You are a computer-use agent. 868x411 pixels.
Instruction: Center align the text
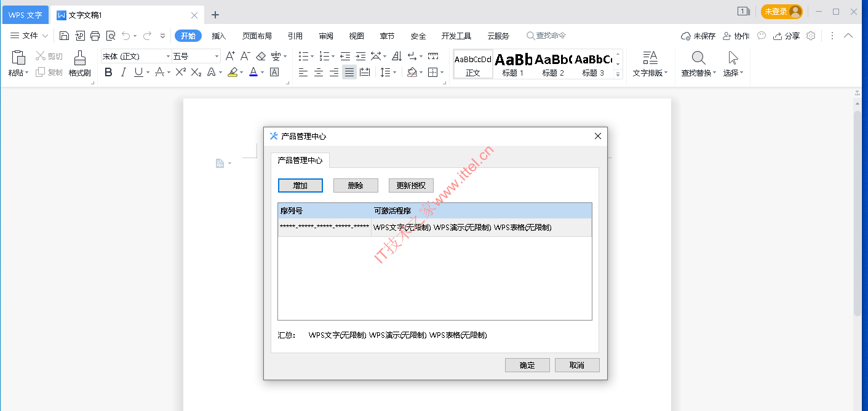pyautogui.click(x=319, y=73)
